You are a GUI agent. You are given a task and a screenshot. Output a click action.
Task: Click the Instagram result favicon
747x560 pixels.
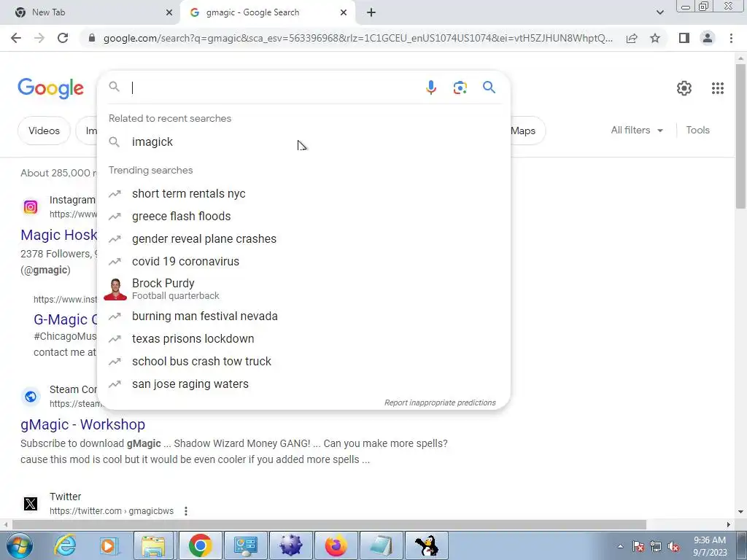coord(31,207)
